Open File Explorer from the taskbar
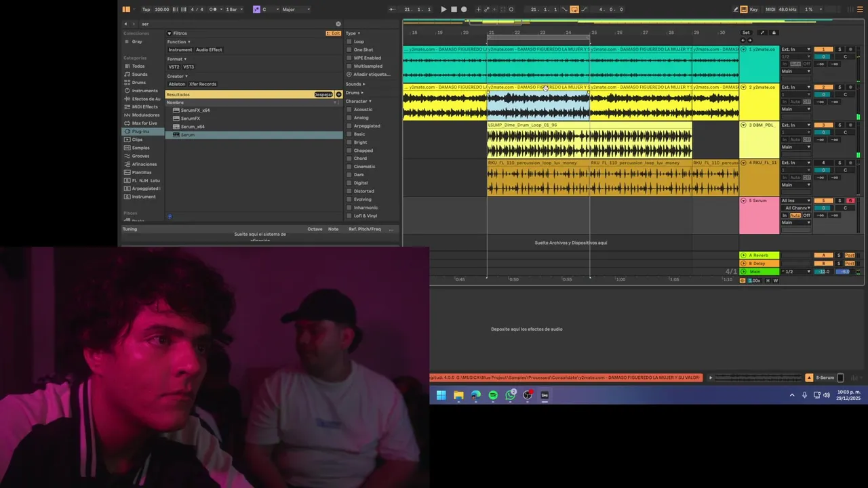 pos(458,395)
